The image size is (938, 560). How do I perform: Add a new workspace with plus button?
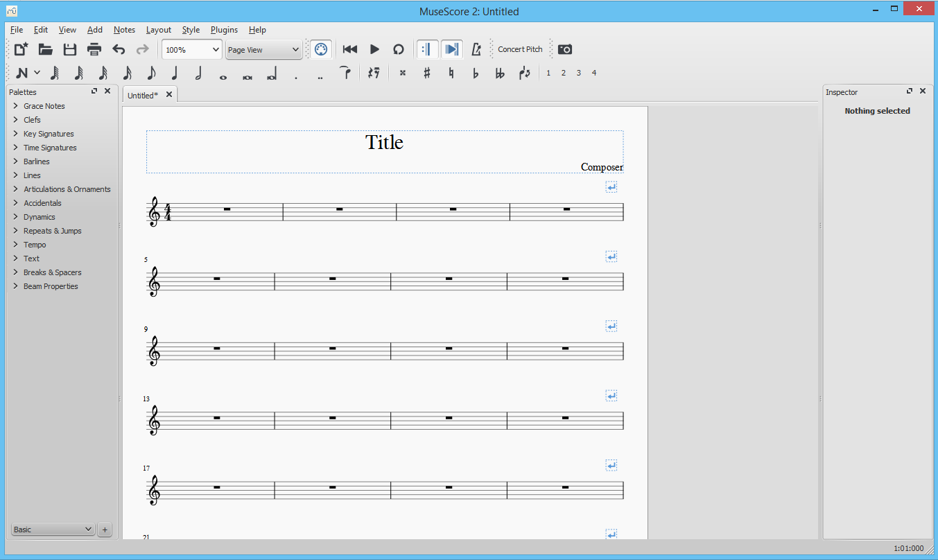[x=105, y=530]
